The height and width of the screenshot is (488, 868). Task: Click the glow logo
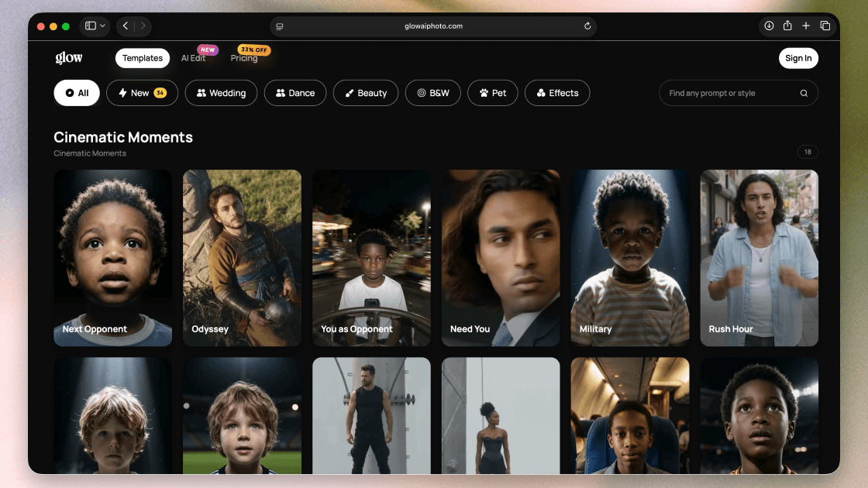69,57
